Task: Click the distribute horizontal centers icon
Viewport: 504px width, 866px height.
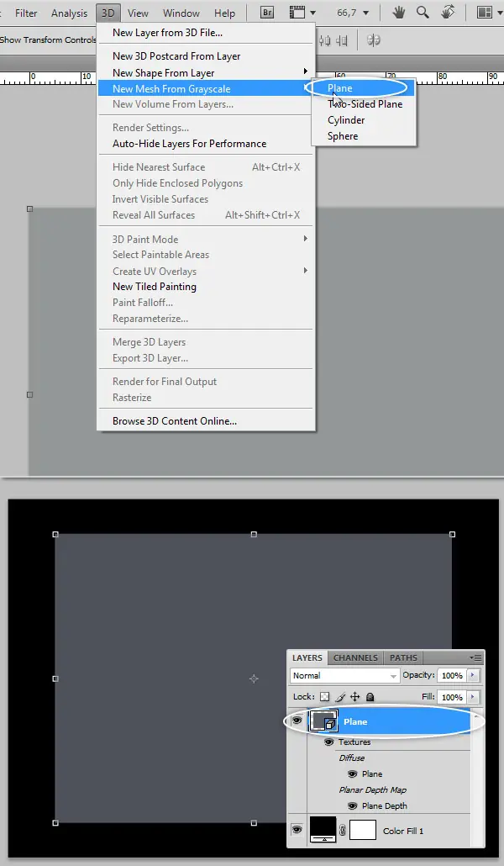Action: 325,40
